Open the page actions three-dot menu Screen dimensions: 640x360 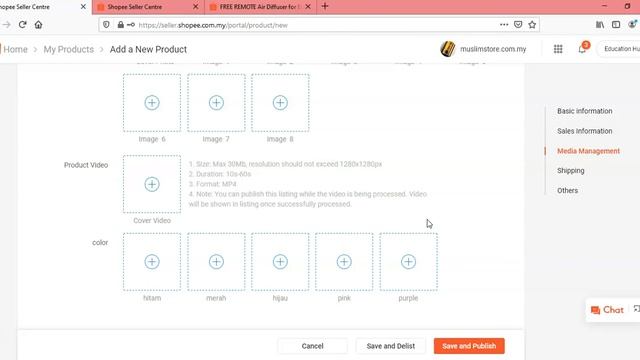click(x=504, y=24)
